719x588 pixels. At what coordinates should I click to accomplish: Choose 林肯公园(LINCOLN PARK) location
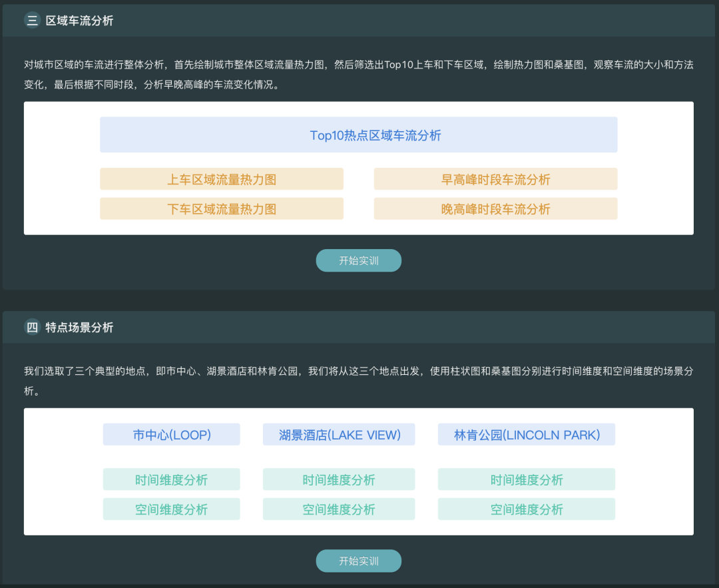pos(527,434)
